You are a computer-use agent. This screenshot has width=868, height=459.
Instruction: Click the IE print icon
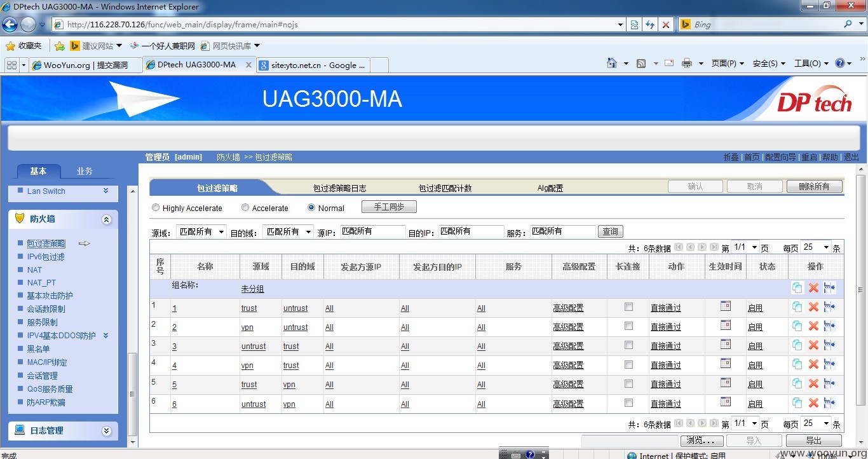pyautogui.click(x=687, y=63)
